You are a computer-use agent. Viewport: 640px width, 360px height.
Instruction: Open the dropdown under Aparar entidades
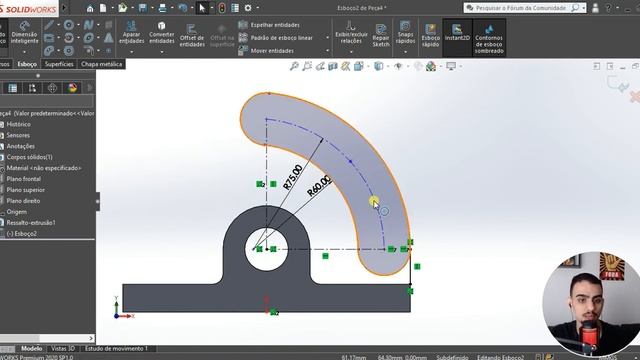131,52
